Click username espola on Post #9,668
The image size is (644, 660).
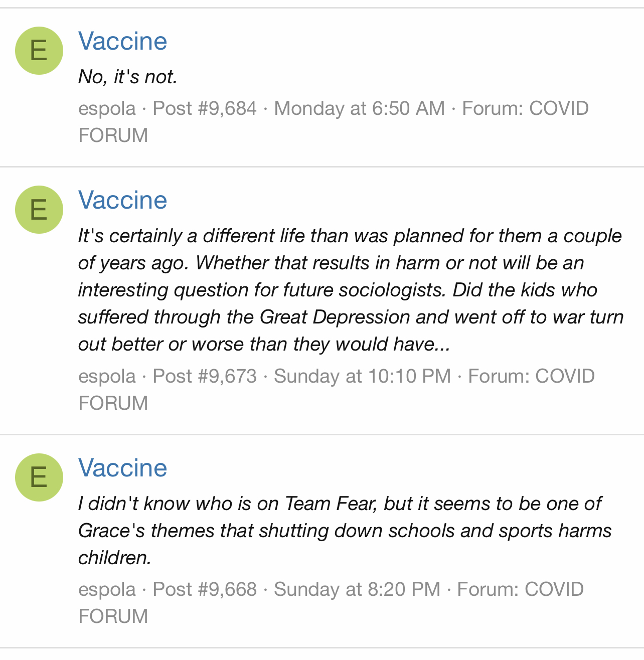coord(107,589)
